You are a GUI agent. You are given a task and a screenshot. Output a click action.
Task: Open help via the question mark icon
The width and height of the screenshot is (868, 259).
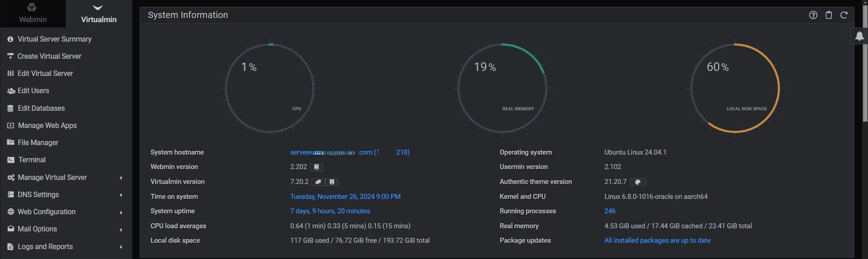(813, 15)
